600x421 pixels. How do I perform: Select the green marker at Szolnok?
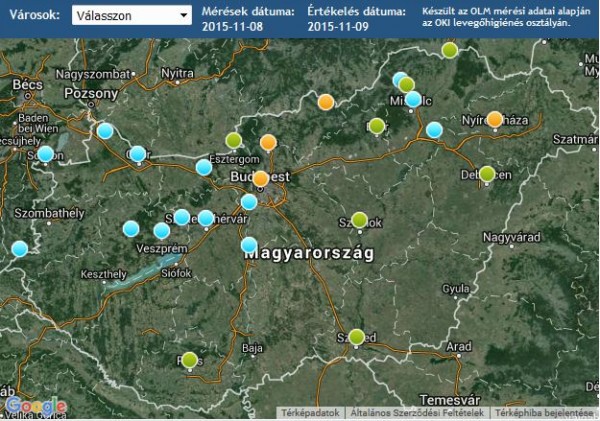(x=360, y=220)
